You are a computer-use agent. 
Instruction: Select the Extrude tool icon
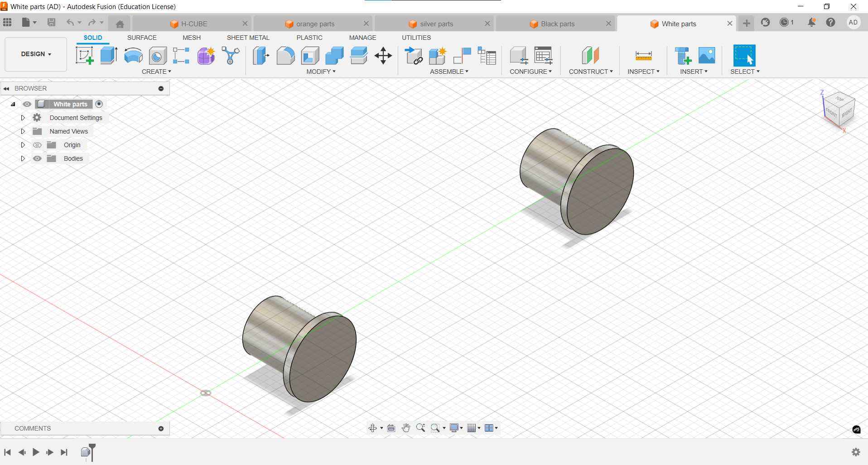tap(109, 56)
